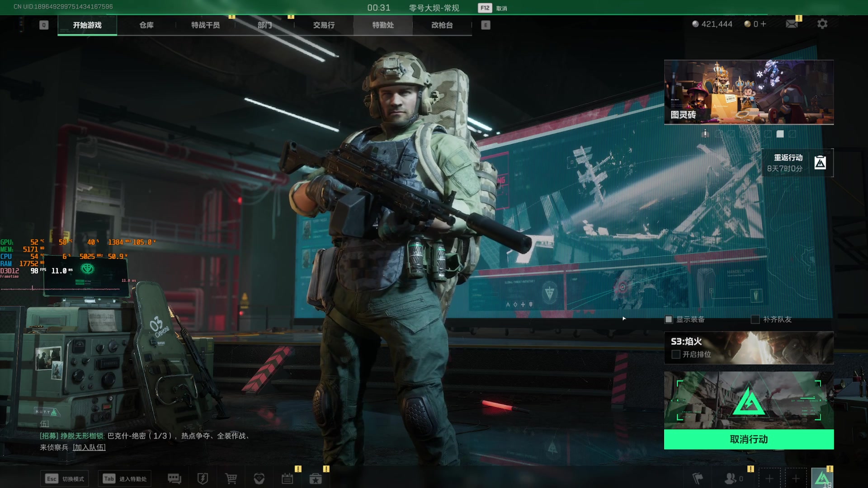Open the shopping cart store icon
Screen dimensions: 868x488
(x=231, y=479)
